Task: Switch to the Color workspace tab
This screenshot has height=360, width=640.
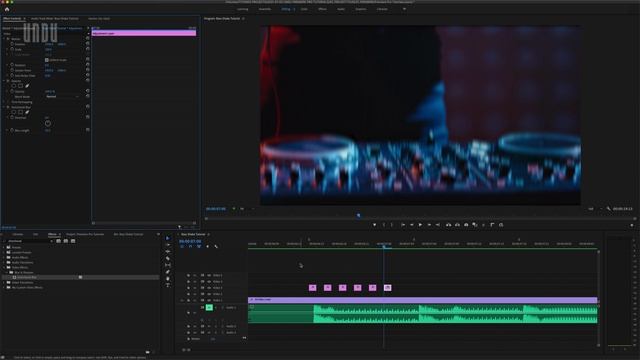Action: pyautogui.click(x=304, y=9)
